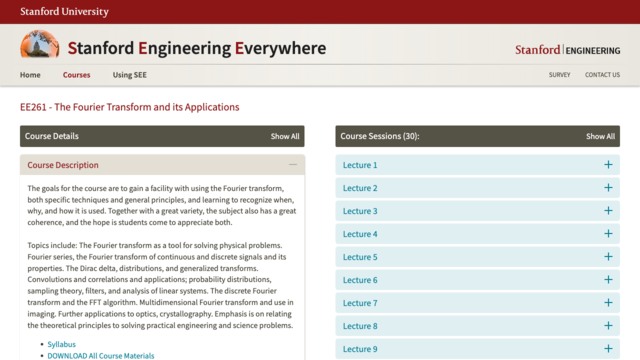Image resolution: width=640 pixels, height=360 pixels.
Task: Expand Lecture 9 with its plus icon
Action: click(608, 349)
